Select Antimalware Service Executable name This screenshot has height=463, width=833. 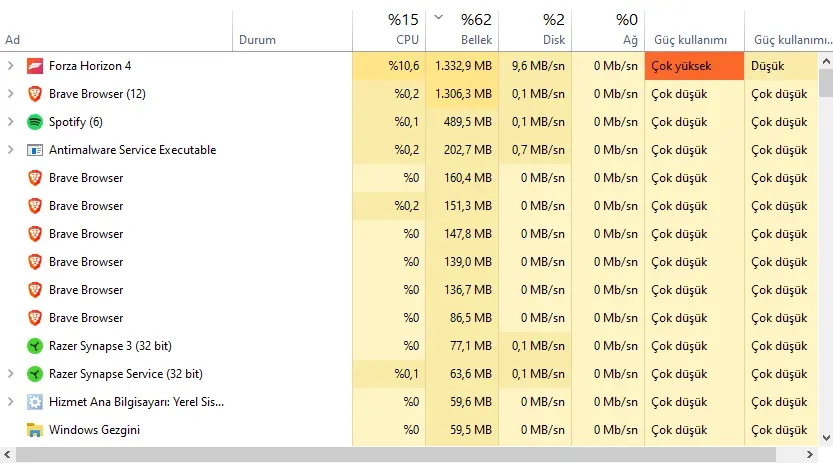click(x=132, y=150)
